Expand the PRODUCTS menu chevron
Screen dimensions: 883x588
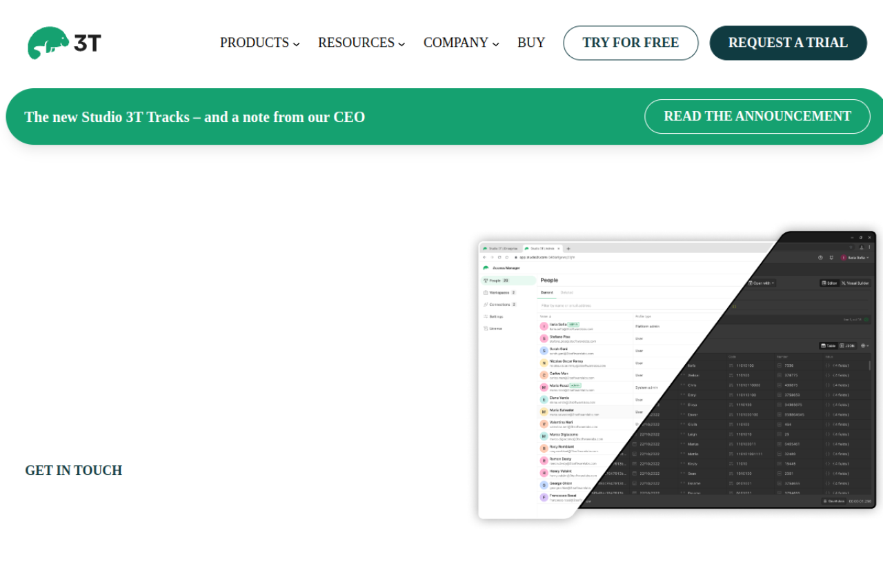[296, 43]
